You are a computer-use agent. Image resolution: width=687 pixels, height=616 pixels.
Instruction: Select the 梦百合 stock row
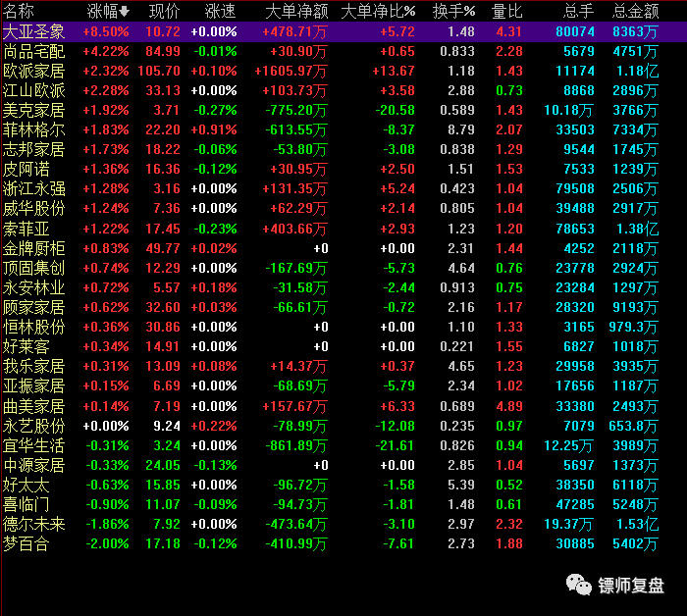point(343,543)
